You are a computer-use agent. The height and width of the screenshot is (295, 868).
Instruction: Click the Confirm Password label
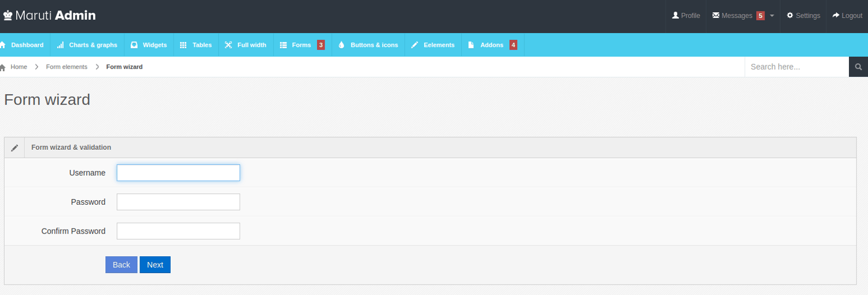tap(73, 231)
